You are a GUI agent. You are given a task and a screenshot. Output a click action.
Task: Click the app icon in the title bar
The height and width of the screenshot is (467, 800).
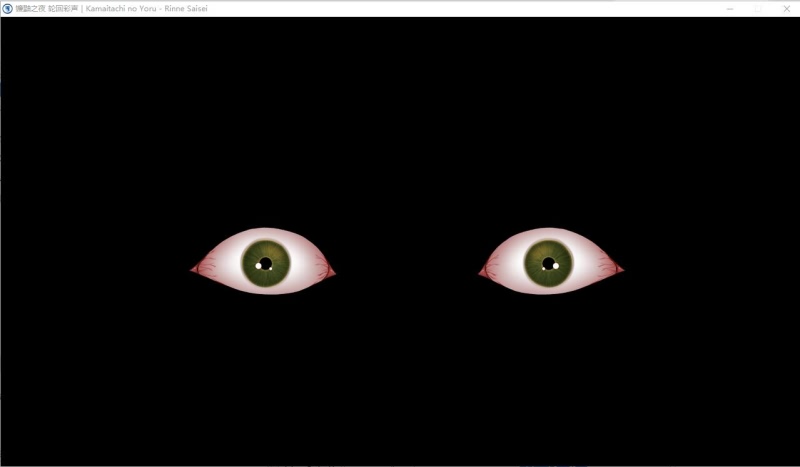(7, 8)
